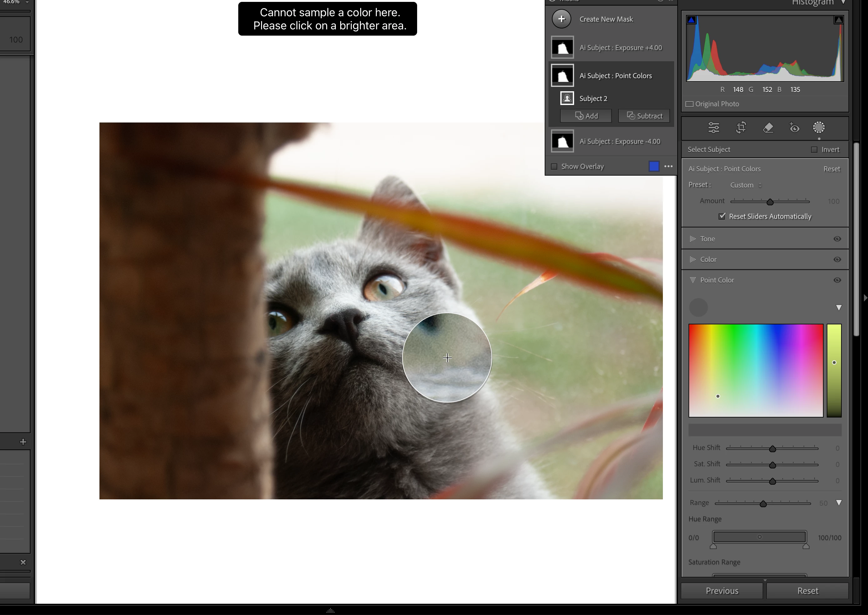Click the Previous button
Image resolution: width=868 pixels, height=615 pixels.
coord(722,591)
